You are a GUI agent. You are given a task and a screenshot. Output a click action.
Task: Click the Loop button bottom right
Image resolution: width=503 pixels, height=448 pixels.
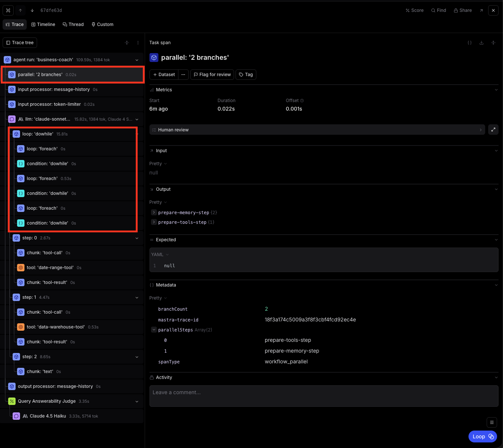point(483,436)
